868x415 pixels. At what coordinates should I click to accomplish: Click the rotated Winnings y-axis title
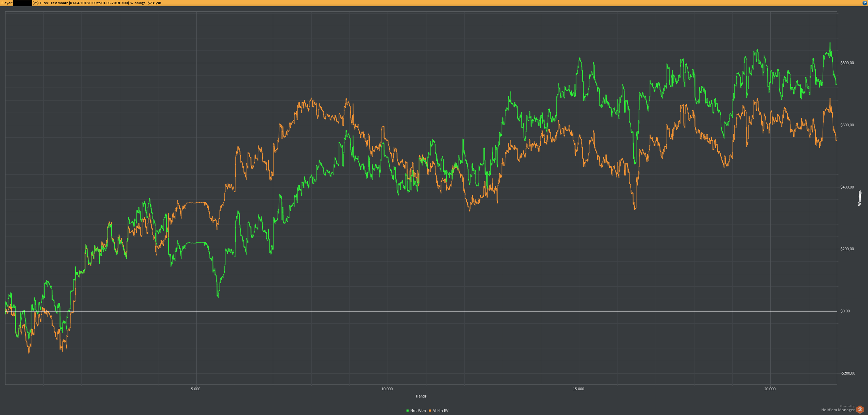pyautogui.click(x=859, y=198)
